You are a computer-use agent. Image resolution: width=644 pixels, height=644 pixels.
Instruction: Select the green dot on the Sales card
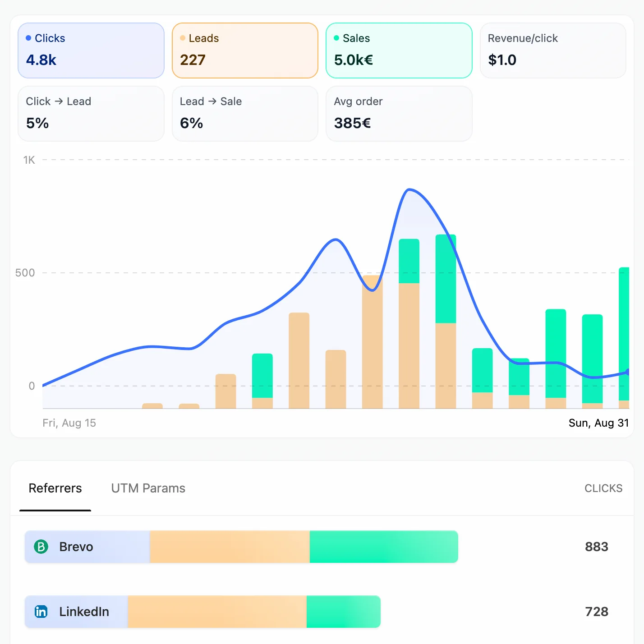click(x=336, y=38)
